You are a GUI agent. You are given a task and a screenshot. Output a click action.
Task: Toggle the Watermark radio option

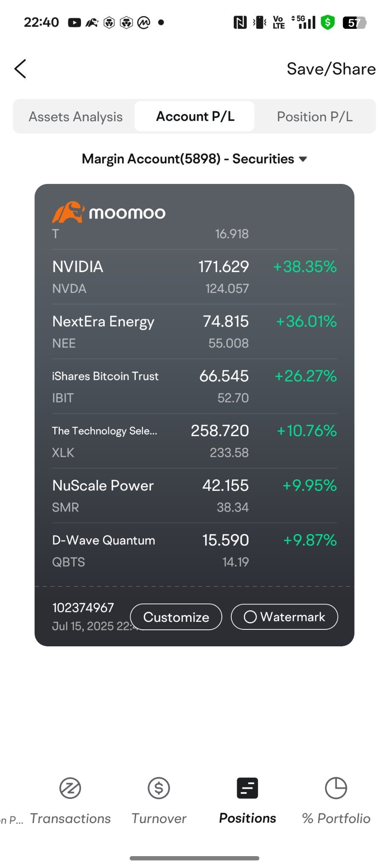[x=250, y=617]
